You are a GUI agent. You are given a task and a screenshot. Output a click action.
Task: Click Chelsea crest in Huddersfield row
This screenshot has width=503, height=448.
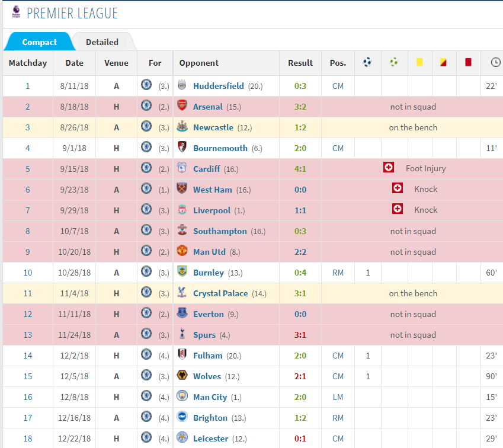coord(146,85)
